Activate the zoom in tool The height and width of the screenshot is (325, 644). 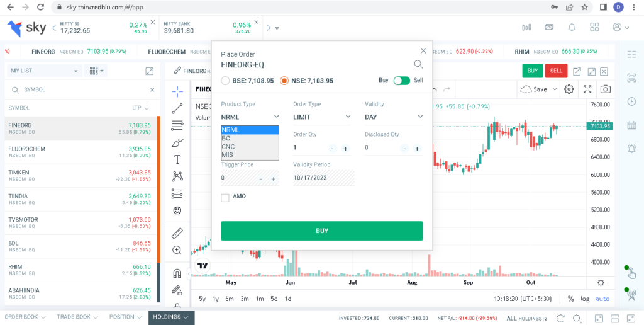pos(177,250)
